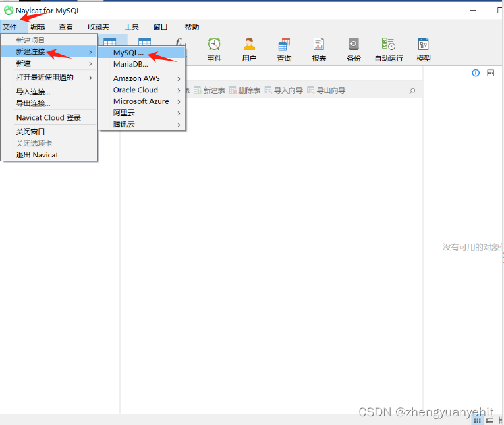Choose 导出连接... from File menu

click(49, 103)
